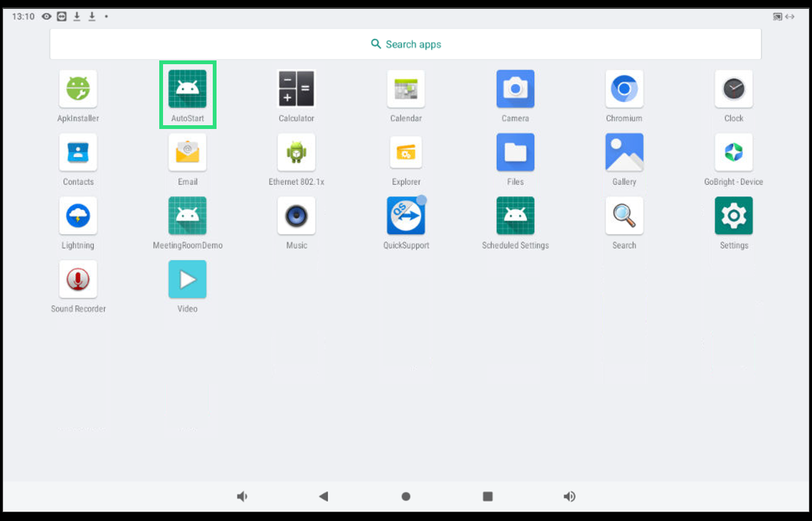
Task: Open the Chromium browser
Action: [x=624, y=89]
